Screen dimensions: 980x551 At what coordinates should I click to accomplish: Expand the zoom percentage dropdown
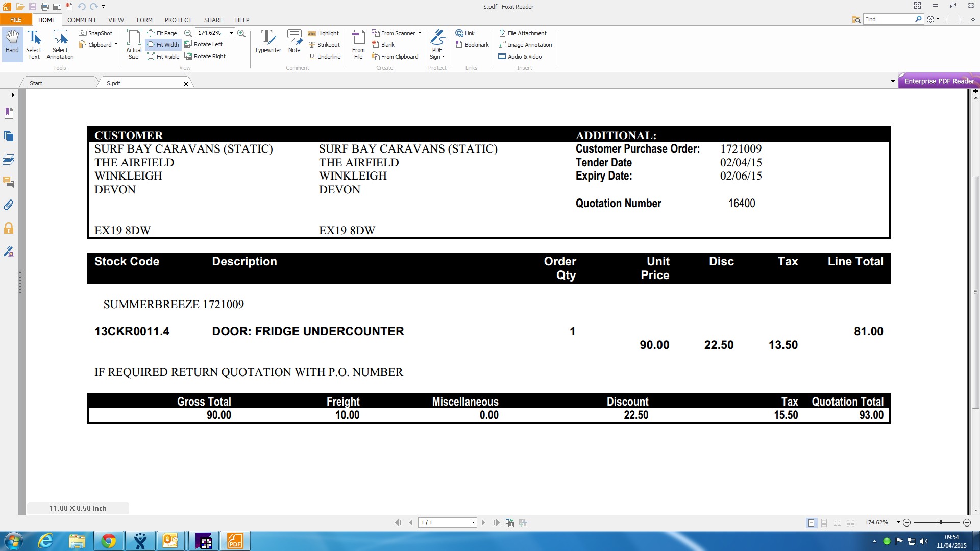tap(231, 33)
